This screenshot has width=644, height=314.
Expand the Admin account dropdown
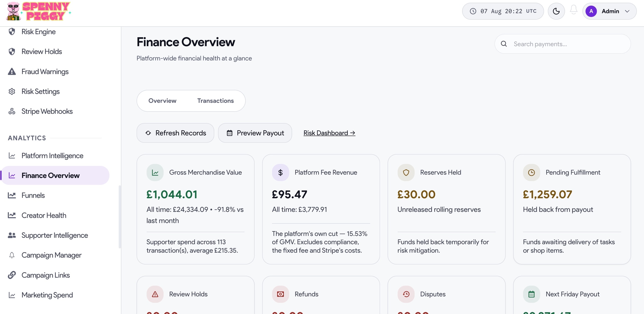[x=609, y=11]
